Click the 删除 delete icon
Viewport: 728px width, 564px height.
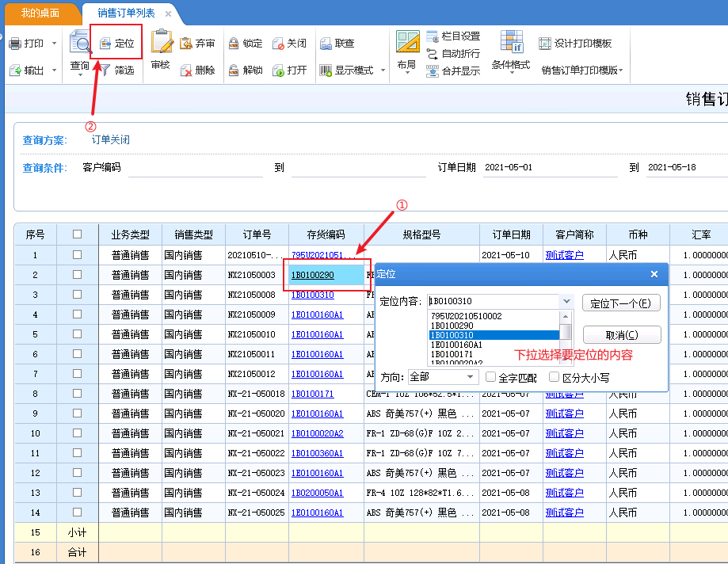click(186, 70)
